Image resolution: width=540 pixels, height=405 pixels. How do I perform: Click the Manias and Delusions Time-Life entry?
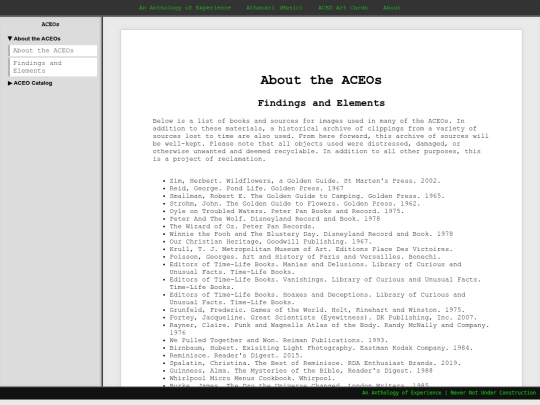click(315, 268)
